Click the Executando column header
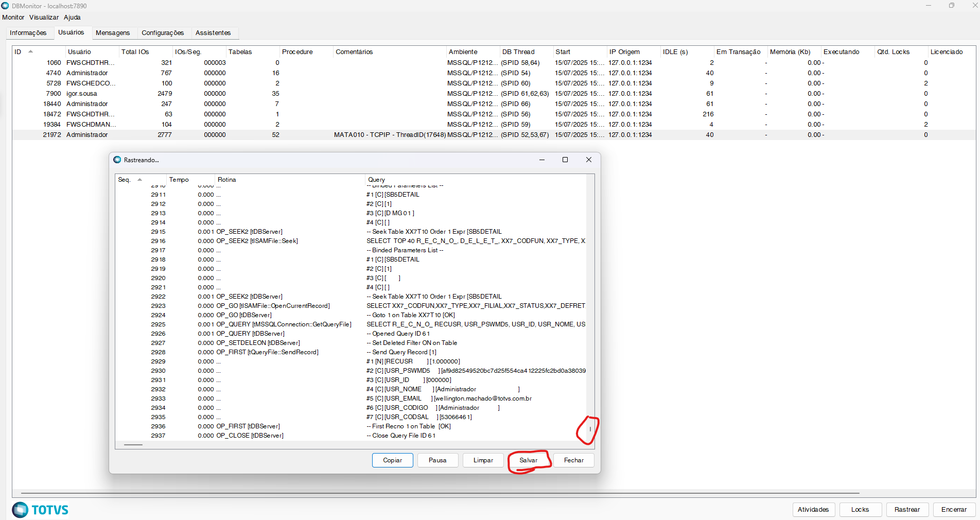The height and width of the screenshot is (520, 980). coord(848,52)
